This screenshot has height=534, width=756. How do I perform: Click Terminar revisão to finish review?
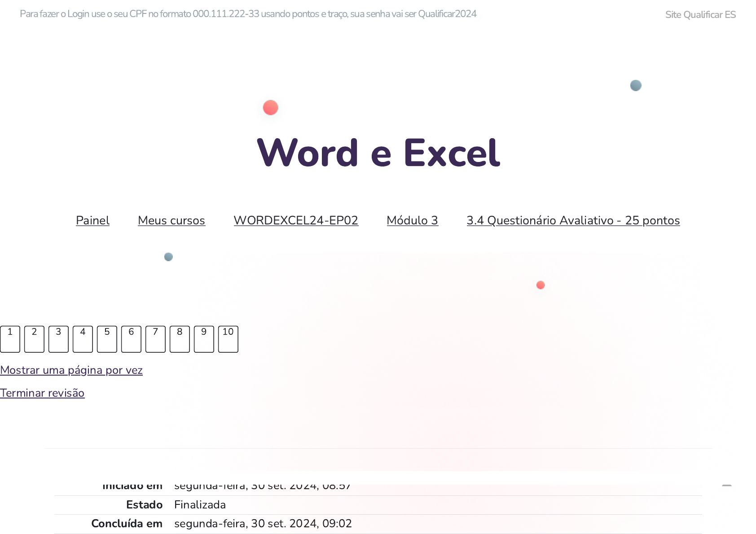(x=42, y=393)
